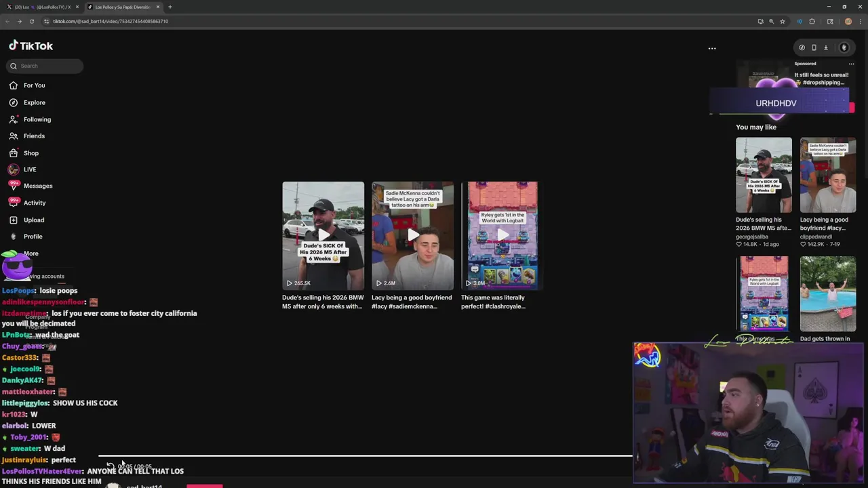Click the littlepiggylos username in chat
The height and width of the screenshot is (488, 868).
point(25,403)
